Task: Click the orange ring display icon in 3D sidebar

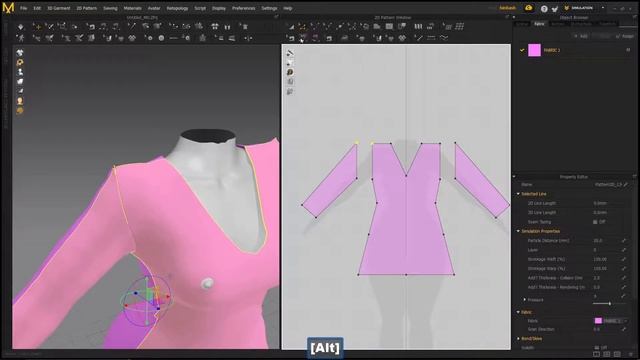Action: (20, 62)
